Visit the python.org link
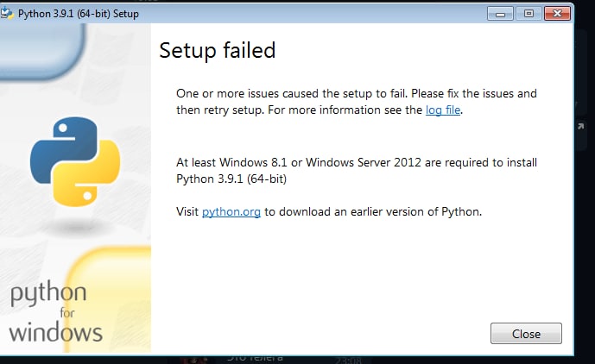The width and height of the screenshot is (595, 364). (231, 211)
